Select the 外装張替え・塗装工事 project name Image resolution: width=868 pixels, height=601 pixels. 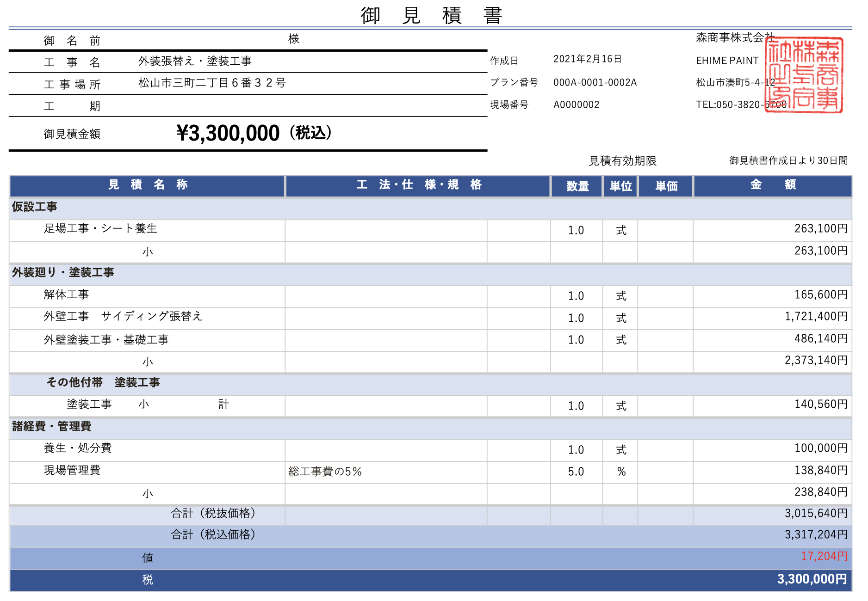click(x=195, y=61)
